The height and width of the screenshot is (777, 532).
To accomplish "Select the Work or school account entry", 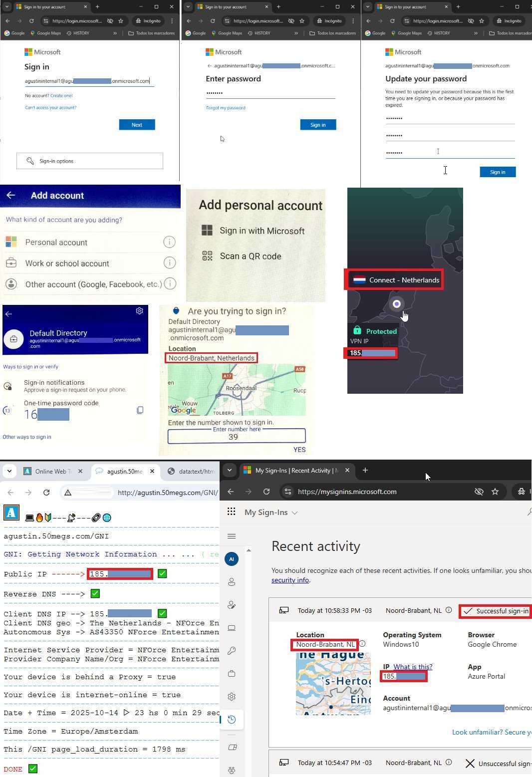I will point(67,263).
